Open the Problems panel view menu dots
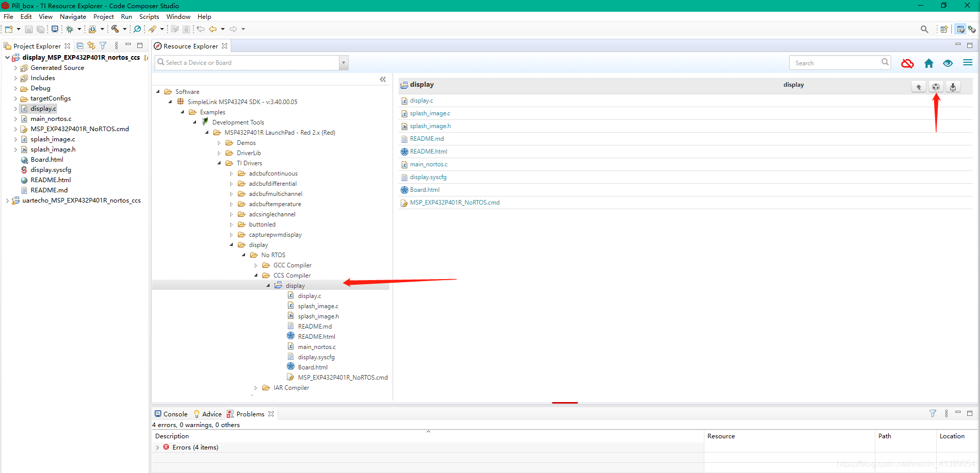The image size is (980, 473). [946, 414]
